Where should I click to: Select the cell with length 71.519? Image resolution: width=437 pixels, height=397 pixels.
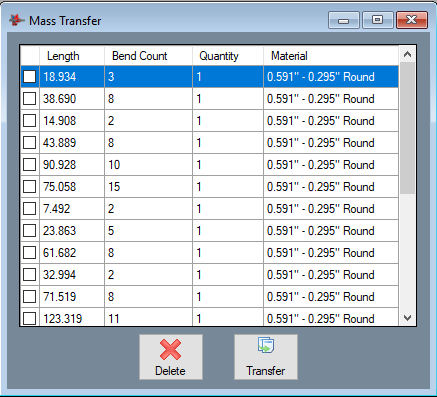(x=72, y=297)
